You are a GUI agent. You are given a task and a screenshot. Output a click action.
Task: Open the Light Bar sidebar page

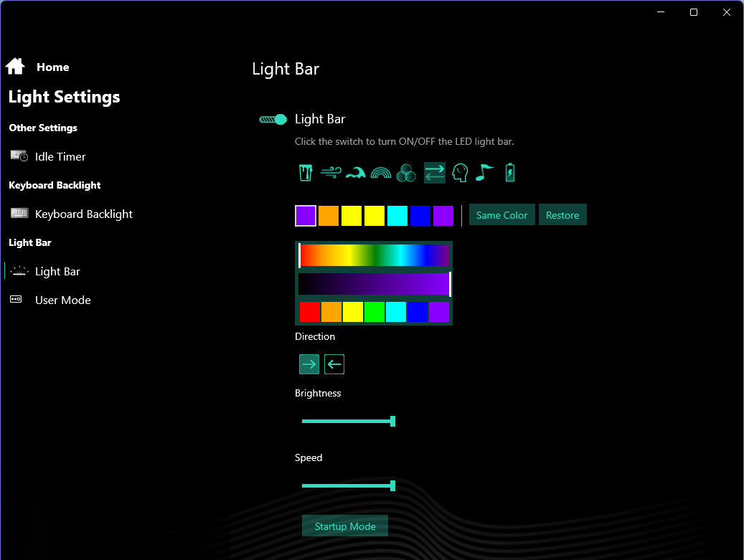[57, 271]
